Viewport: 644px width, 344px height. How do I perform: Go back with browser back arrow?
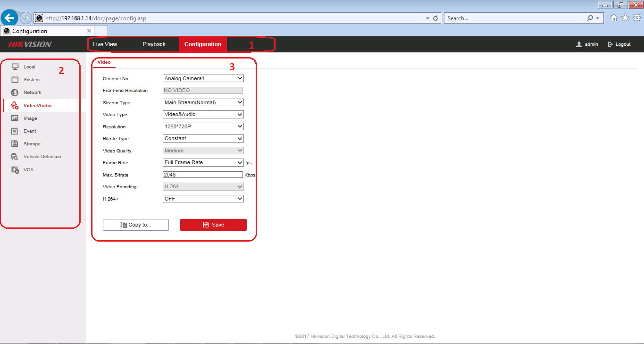[10, 18]
